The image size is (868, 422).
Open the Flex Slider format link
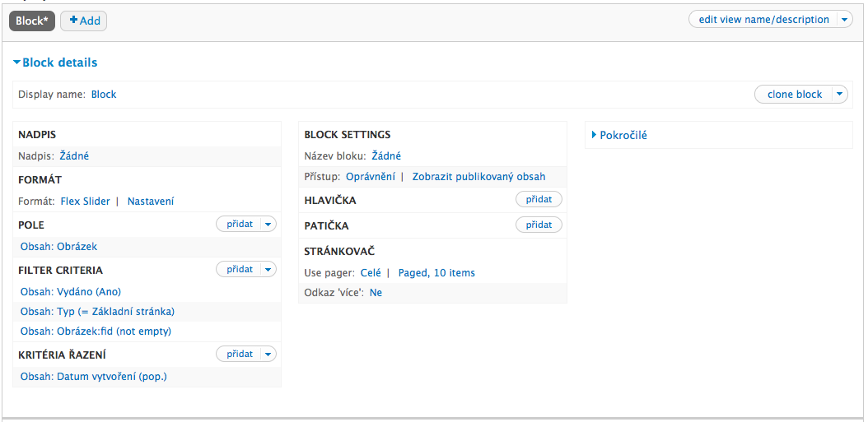click(x=86, y=202)
